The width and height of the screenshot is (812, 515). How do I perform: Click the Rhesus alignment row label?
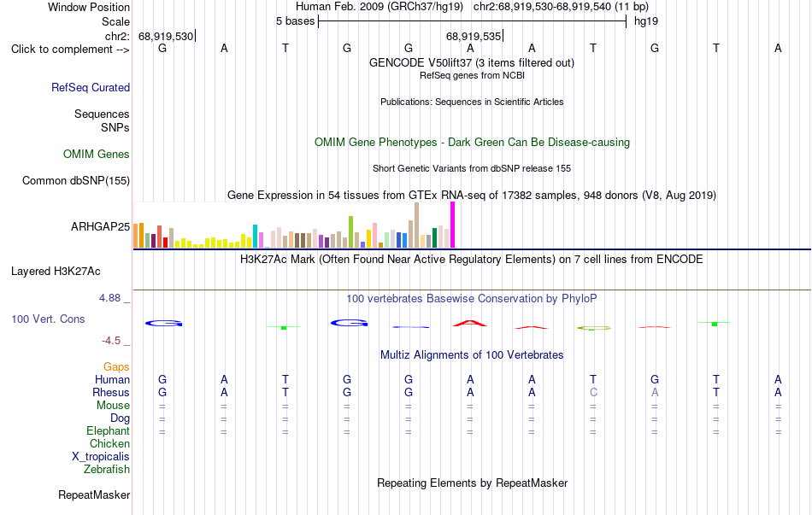tap(111, 393)
